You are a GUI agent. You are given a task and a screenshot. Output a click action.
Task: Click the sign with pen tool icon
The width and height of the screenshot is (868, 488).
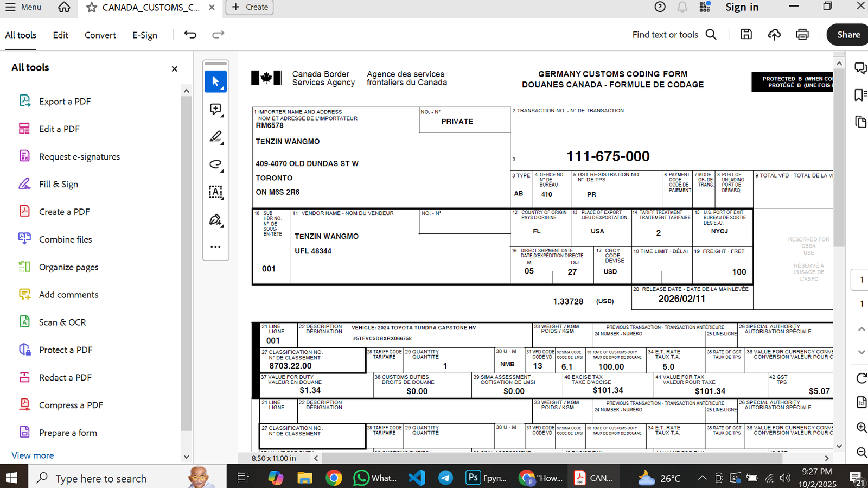pos(215,220)
